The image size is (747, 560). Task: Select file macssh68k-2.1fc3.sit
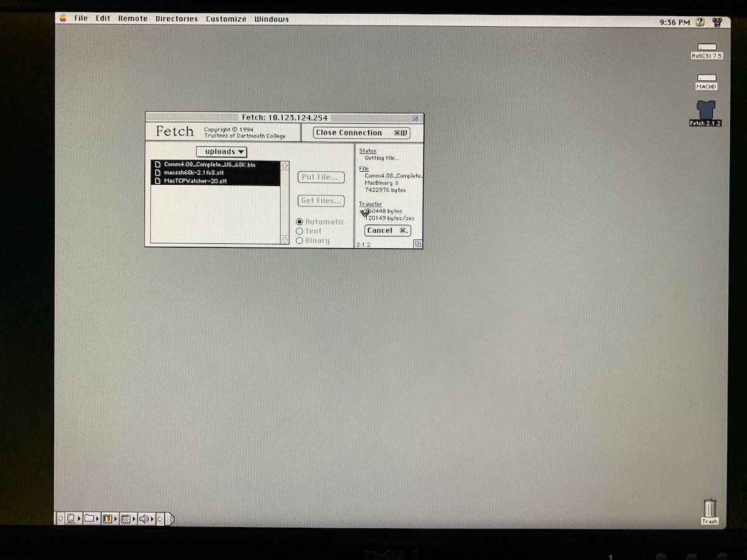click(x=215, y=172)
